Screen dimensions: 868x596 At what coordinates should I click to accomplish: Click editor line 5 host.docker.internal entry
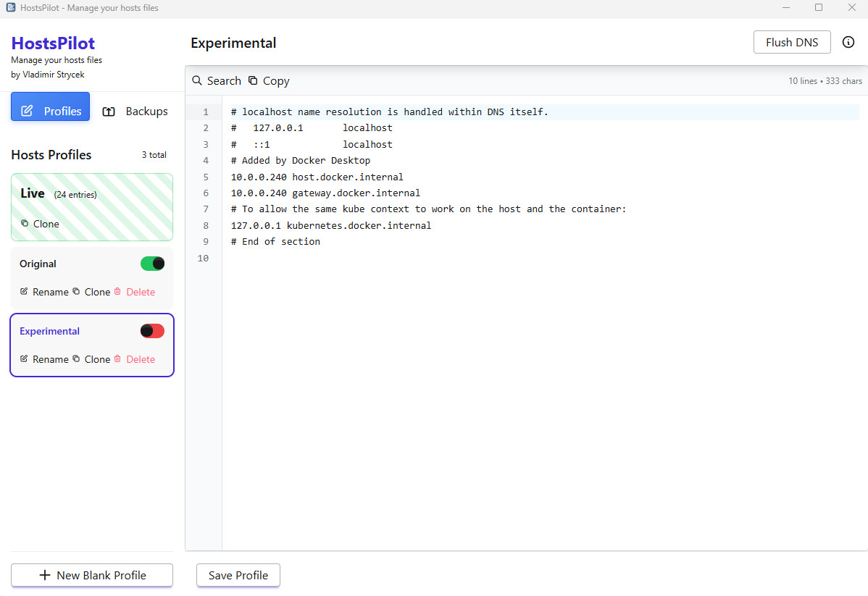[x=317, y=177]
